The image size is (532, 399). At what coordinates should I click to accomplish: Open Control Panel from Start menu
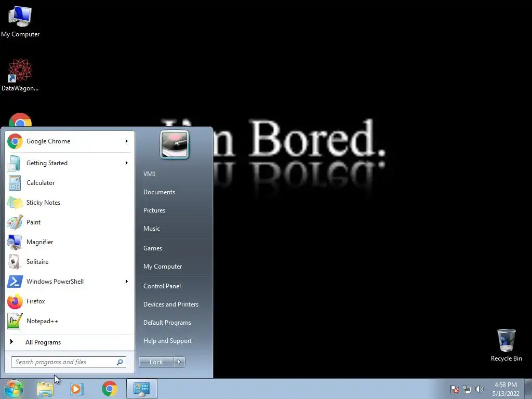(x=162, y=286)
